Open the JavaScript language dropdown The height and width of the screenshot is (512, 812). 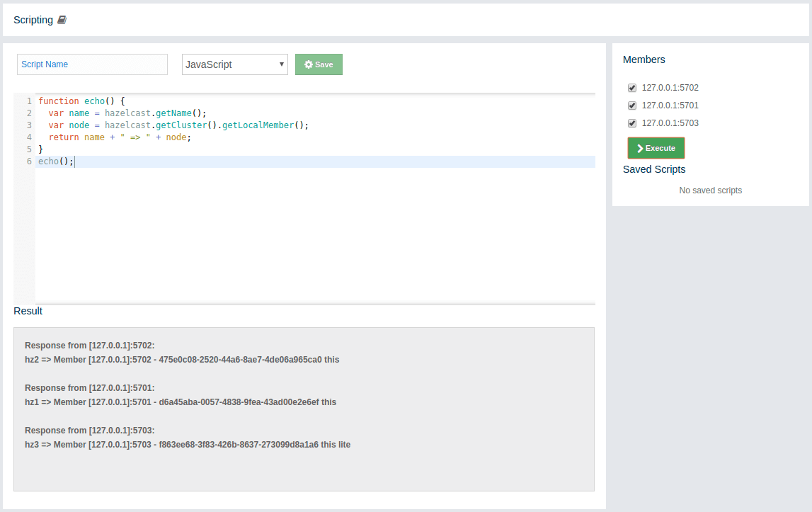pos(234,64)
